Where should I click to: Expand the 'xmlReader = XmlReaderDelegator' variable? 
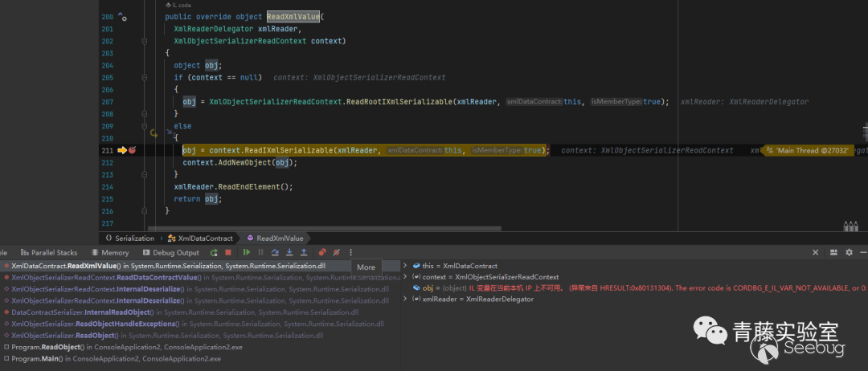pyautogui.click(x=405, y=300)
